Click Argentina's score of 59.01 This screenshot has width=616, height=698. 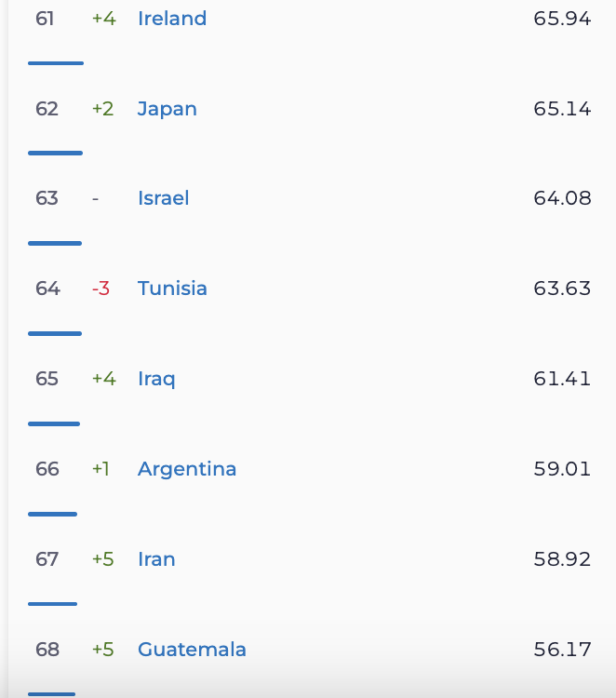coord(562,469)
